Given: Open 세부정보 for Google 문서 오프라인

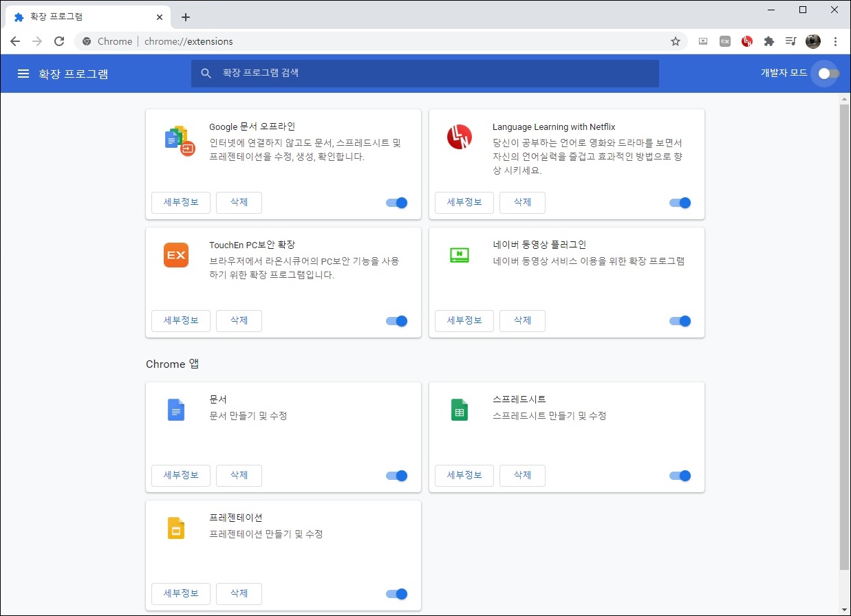Looking at the screenshot, I should click(x=181, y=203).
